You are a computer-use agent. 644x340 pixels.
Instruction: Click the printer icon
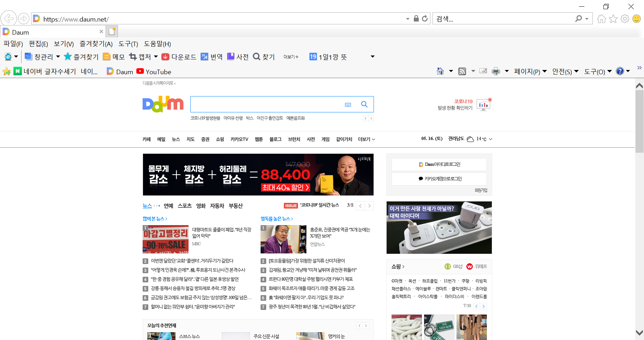click(x=496, y=71)
